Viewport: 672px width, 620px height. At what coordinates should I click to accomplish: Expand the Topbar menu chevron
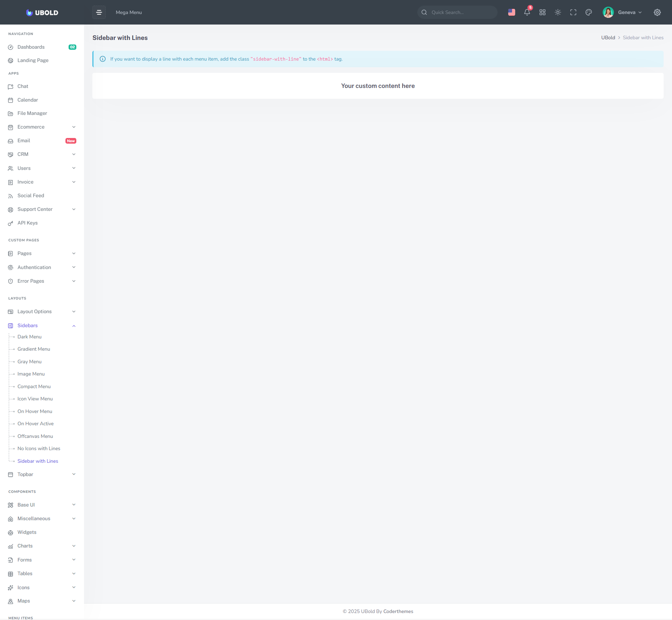(74, 474)
